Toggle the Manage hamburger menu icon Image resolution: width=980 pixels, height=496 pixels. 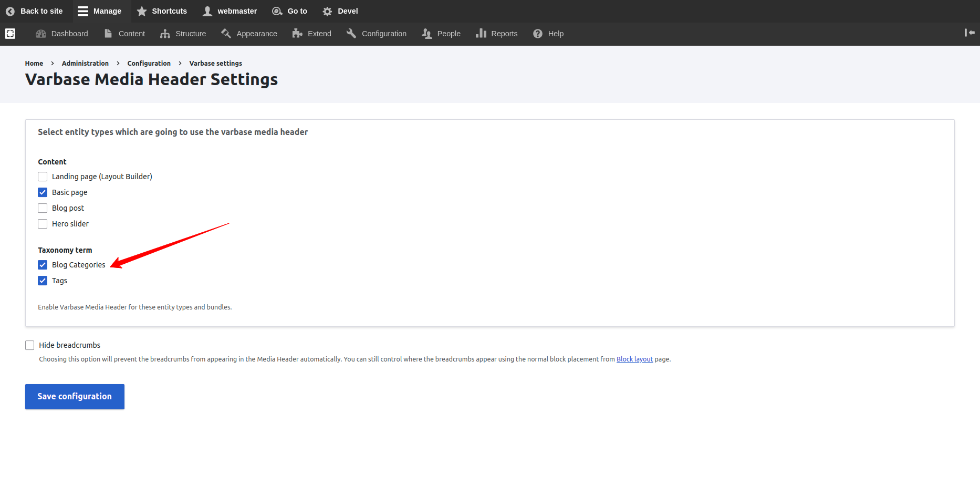83,11
